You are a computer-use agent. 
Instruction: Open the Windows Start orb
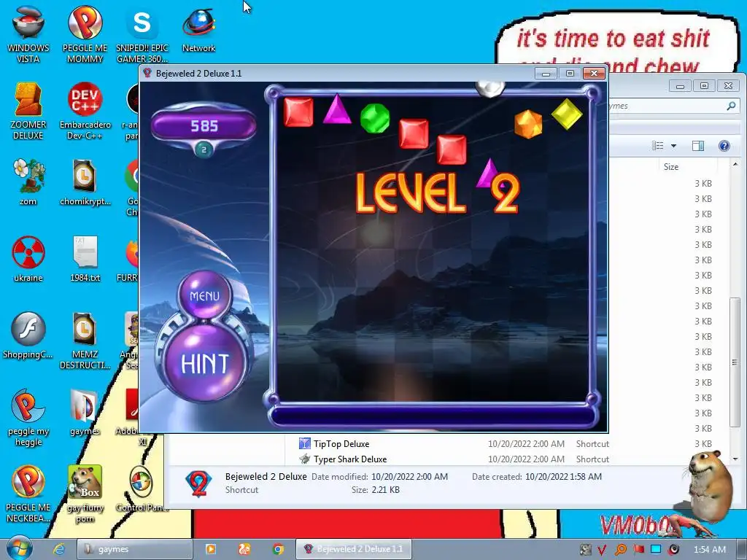(x=20, y=548)
